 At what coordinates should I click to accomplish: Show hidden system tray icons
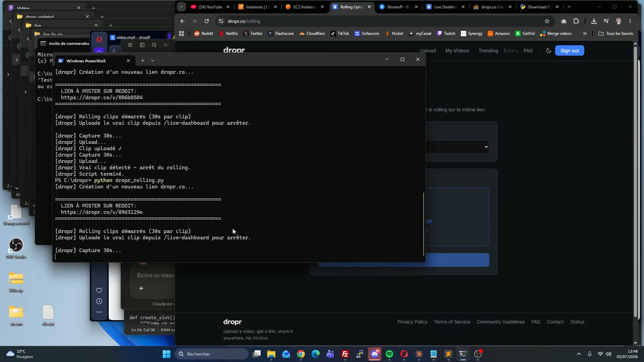coord(579,354)
